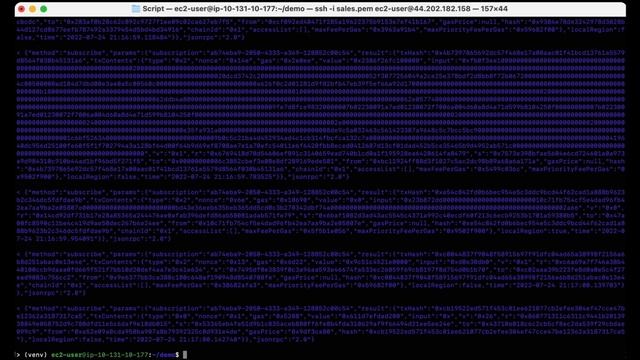The image size is (640, 360).
Task: Click the shell cursor block after the prompt
Action: pyautogui.click(x=185, y=355)
